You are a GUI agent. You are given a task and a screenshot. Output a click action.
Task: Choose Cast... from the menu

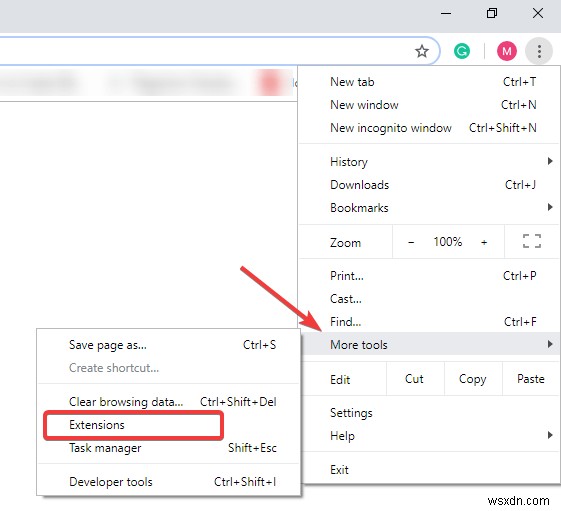tap(429, 299)
